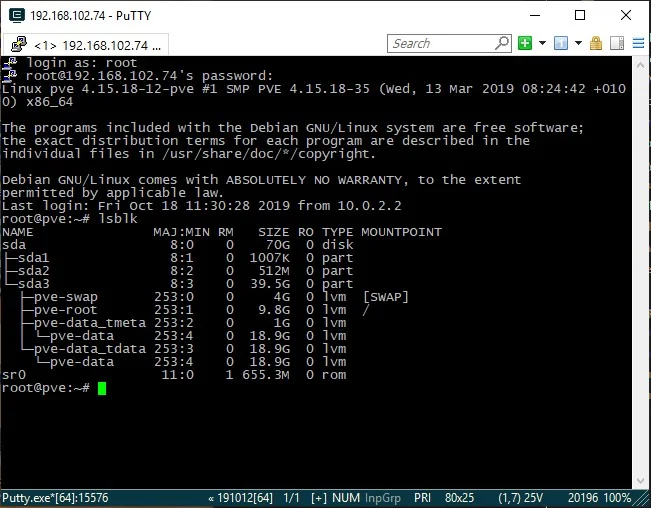Click the 20196 PID status entry

(583, 498)
